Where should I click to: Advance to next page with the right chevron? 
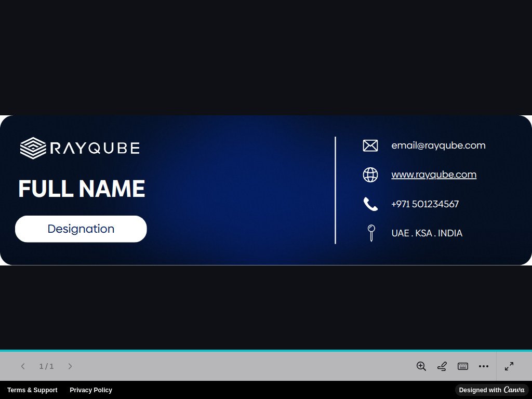point(70,366)
